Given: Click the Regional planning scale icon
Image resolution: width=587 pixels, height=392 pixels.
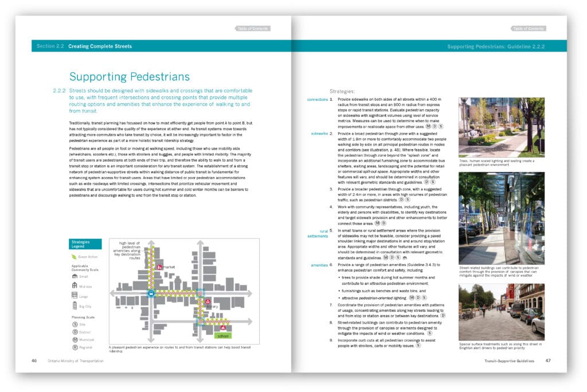Looking at the screenshot, I should click(75, 348).
